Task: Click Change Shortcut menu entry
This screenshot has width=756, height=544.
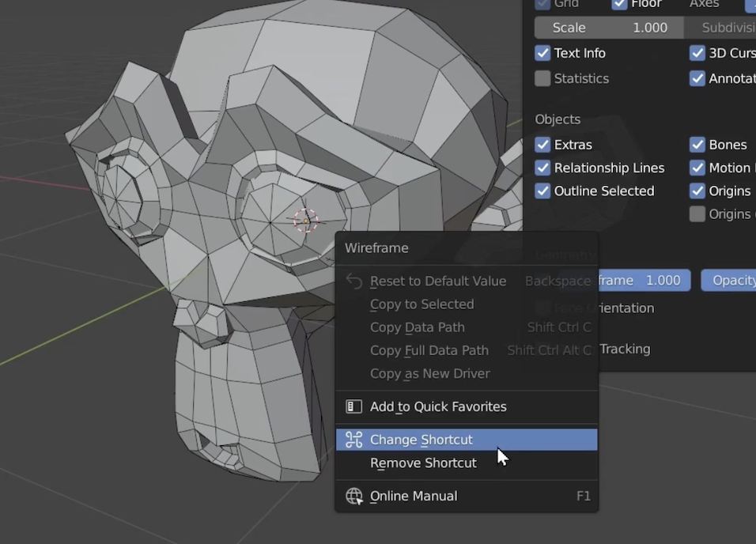Action: 467,440
